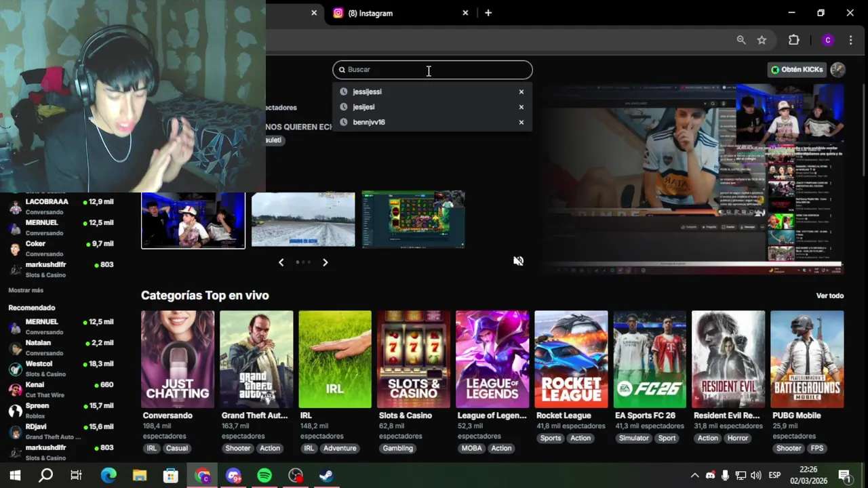Viewport: 868px width, 488px height.
Task: Open Windows taskbar search
Action: [45, 476]
